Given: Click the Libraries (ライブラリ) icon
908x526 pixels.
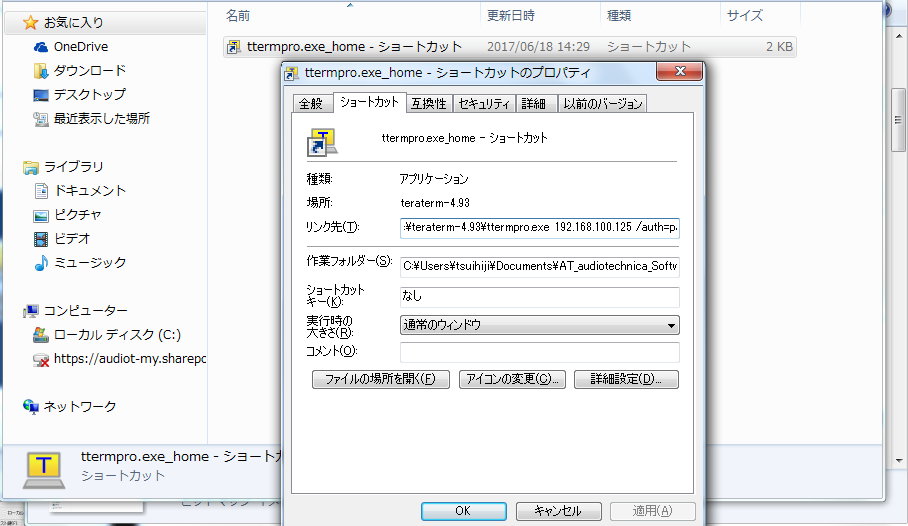Looking at the screenshot, I should point(31,167).
